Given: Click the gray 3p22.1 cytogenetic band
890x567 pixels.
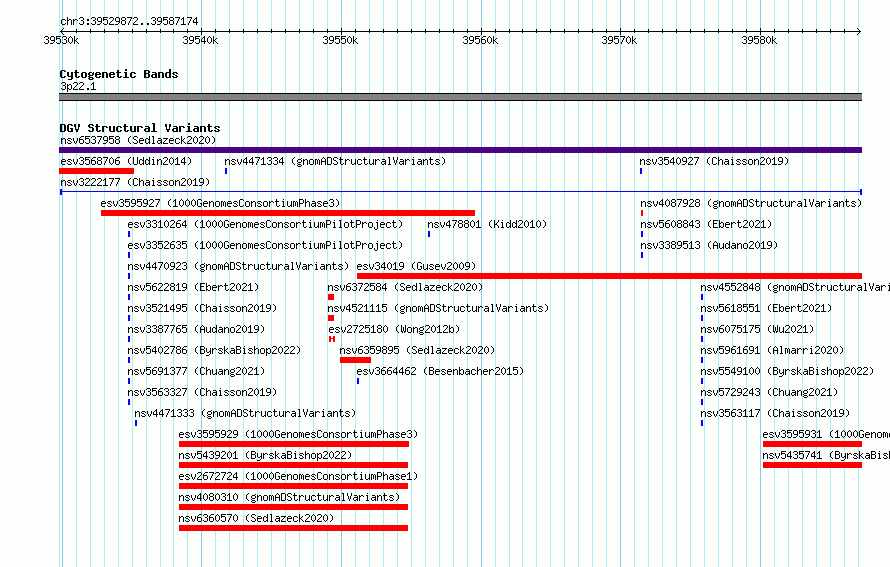Looking at the screenshot, I should click(460, 97).
